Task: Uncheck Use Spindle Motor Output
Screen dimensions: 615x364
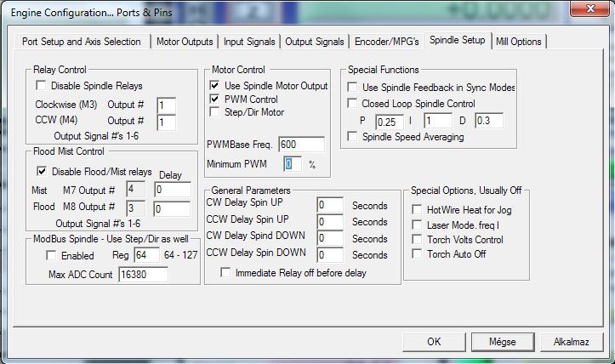Action: pos(215,86)
